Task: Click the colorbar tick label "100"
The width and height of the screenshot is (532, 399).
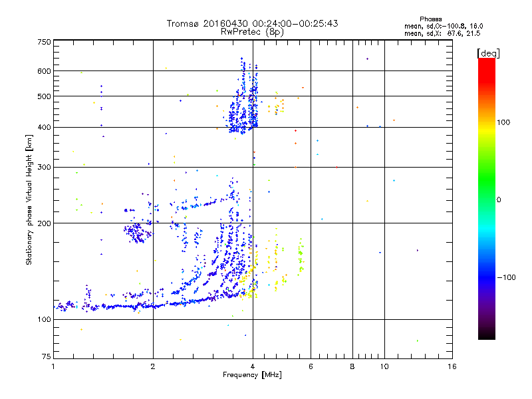Action: [x=503, y=122]
